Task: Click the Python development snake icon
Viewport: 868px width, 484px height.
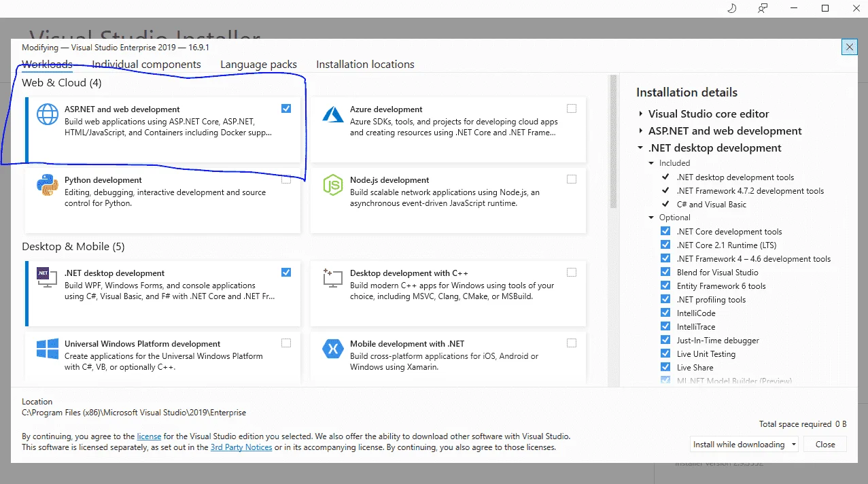Action: (48, 185)
